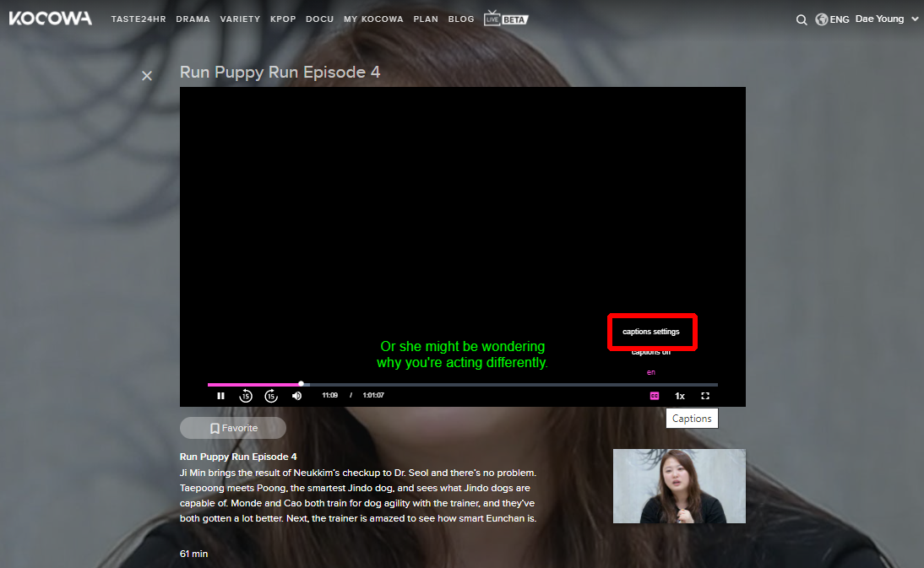Mute the video volume

click(x=296, y=396)
